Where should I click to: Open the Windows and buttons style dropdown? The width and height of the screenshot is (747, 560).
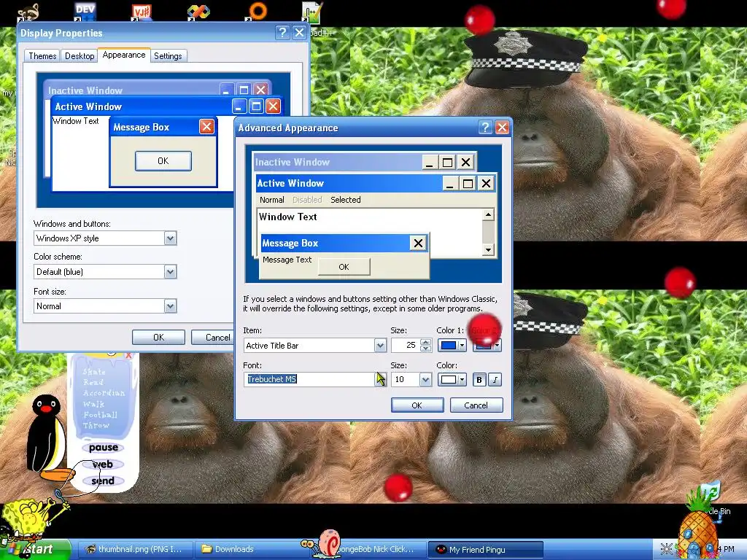(x=170, y=238)
